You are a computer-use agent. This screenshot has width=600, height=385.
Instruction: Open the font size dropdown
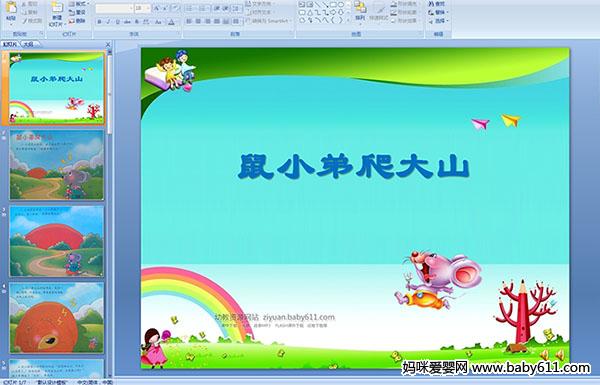coord(142,8)
